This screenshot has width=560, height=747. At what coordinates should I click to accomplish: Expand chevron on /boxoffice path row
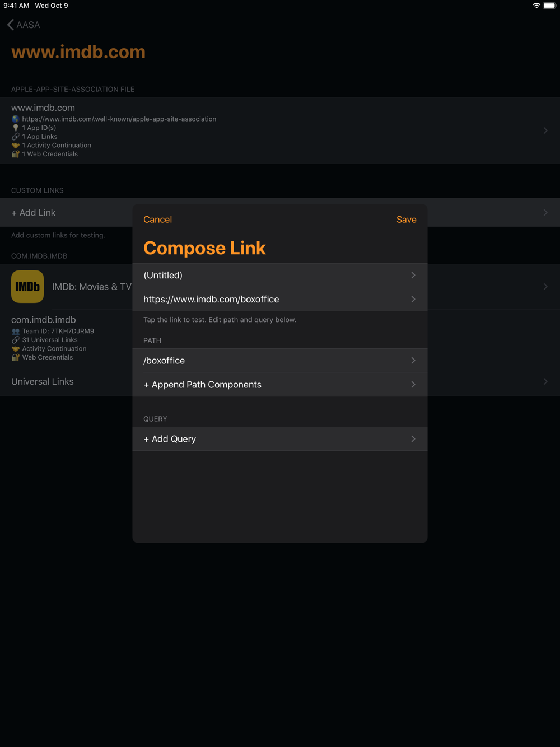(x=413, y=361)
